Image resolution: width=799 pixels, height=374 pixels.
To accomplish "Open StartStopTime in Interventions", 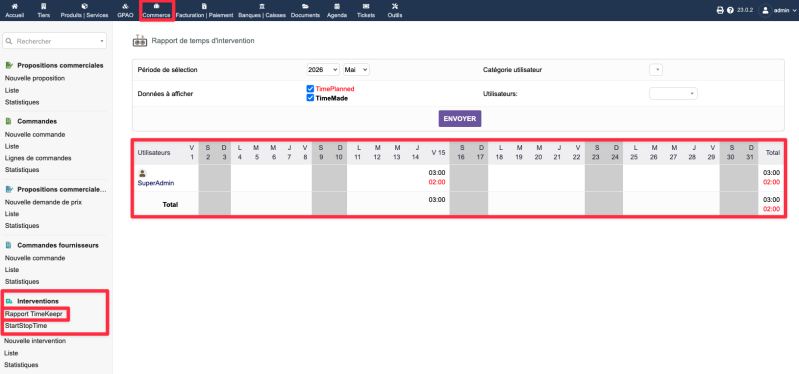I will coord(26,326).
